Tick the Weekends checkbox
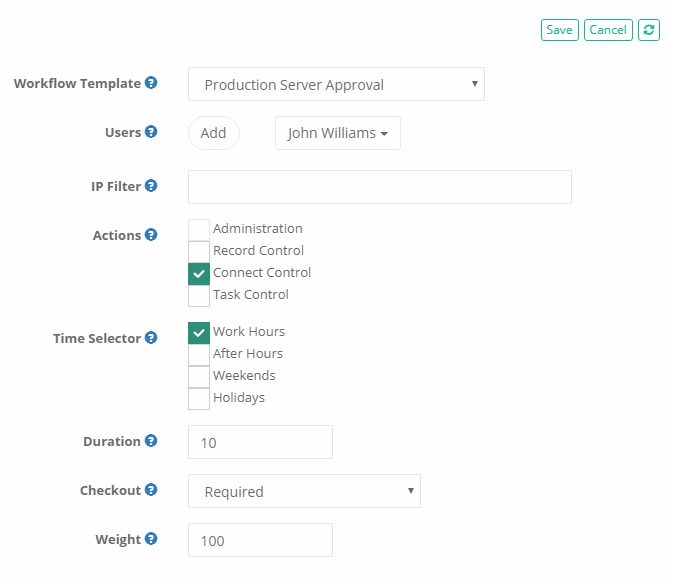The height and width of the screenshot is (583, 673). (199, 376)
